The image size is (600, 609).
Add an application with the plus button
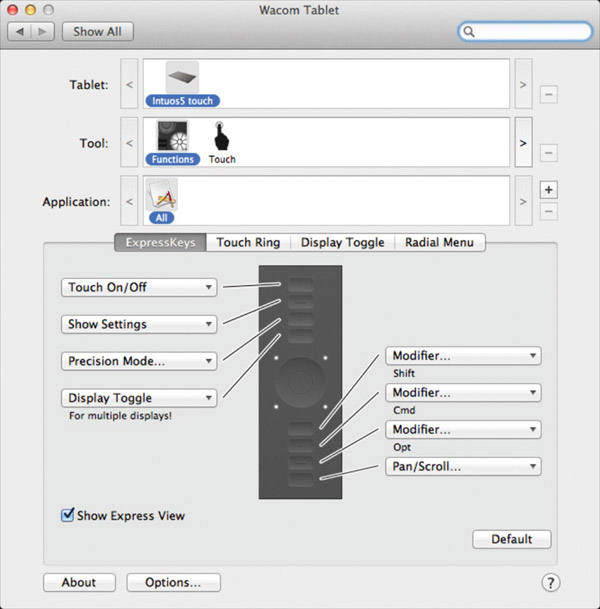coord(548,190)
